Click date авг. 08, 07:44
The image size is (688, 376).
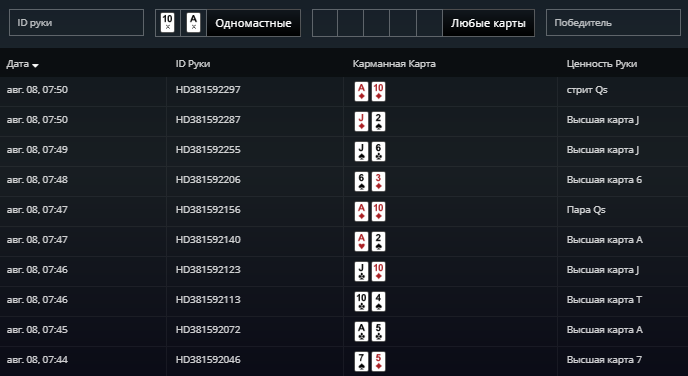(37, 360)
